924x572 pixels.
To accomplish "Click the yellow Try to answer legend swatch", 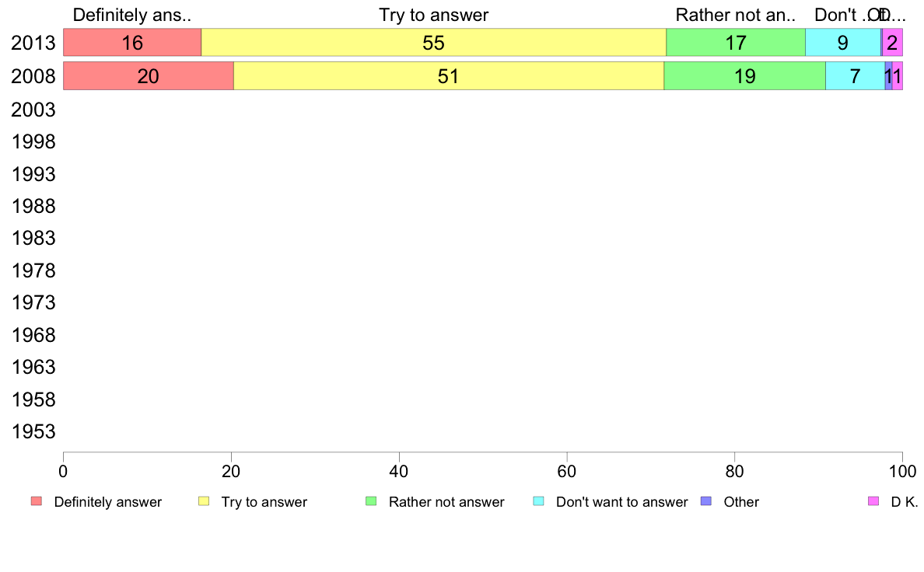I will pyautogui.click(x=204, y=501).
